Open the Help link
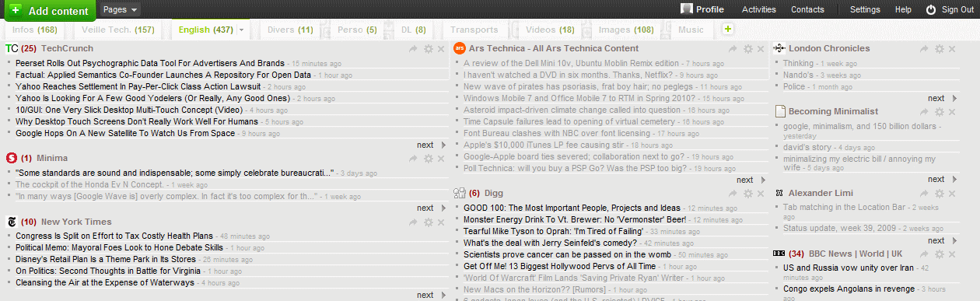The width and height of the screenshot is (980, 301). [x=903, y=10]
